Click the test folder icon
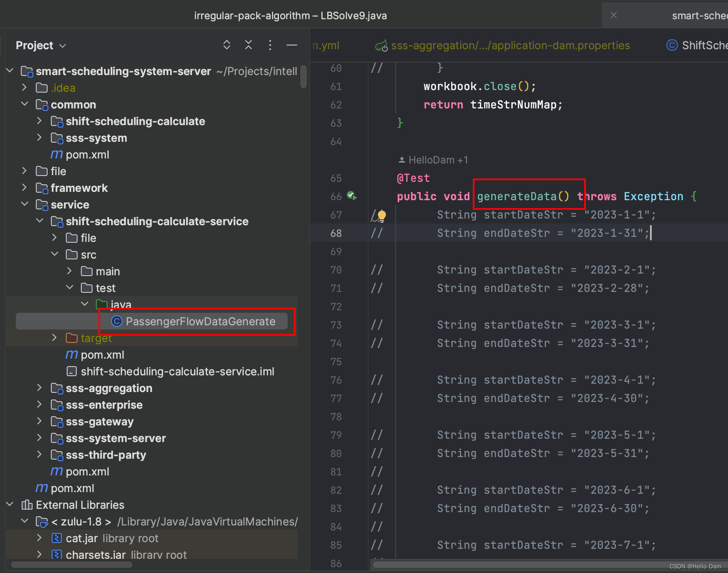728x573 pixels. coord(87,288)
